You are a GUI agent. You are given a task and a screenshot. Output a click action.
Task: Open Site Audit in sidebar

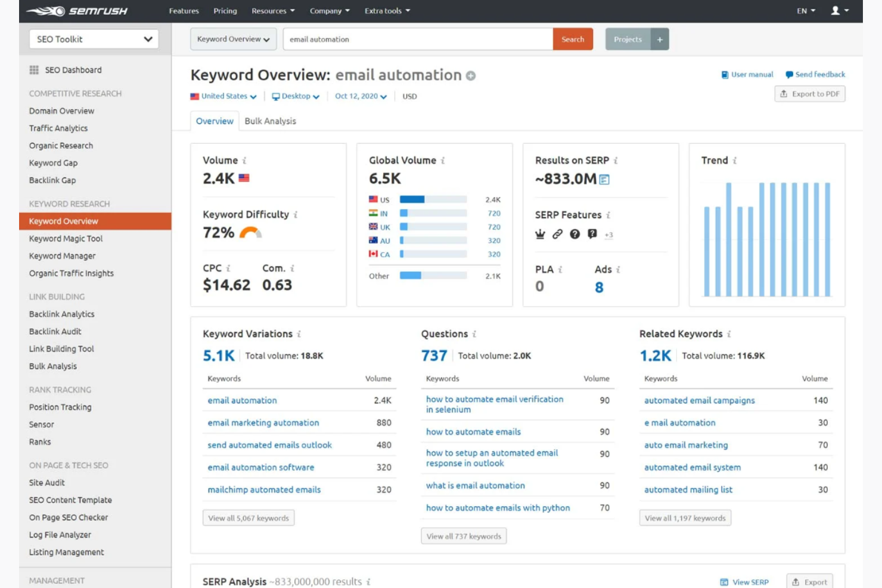click(x=47, y=483)
